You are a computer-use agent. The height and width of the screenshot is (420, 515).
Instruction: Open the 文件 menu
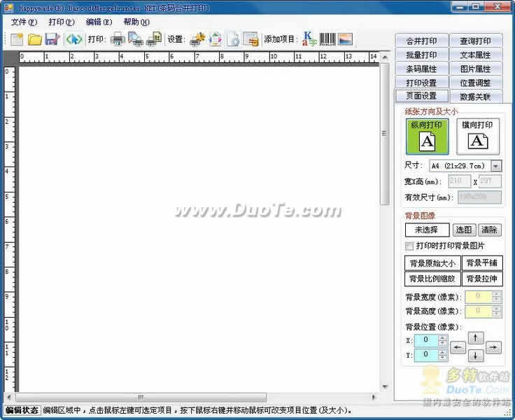24,22
